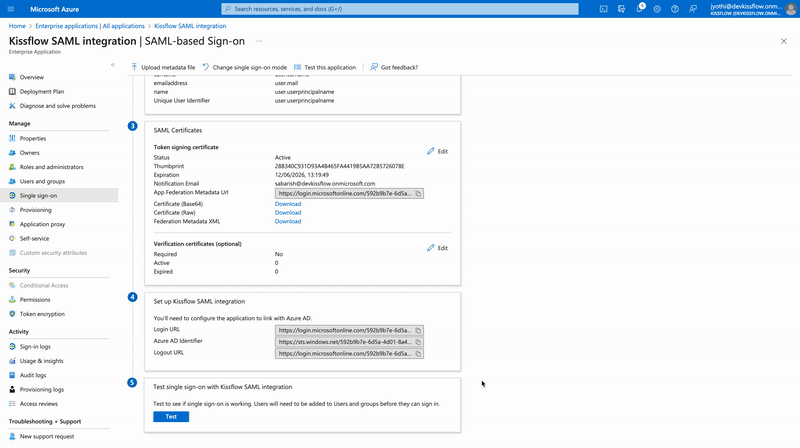Collapse the left navigation menu
Image resolution: width=800 pixels, height=448 pixels.
[x=112, y=65]
